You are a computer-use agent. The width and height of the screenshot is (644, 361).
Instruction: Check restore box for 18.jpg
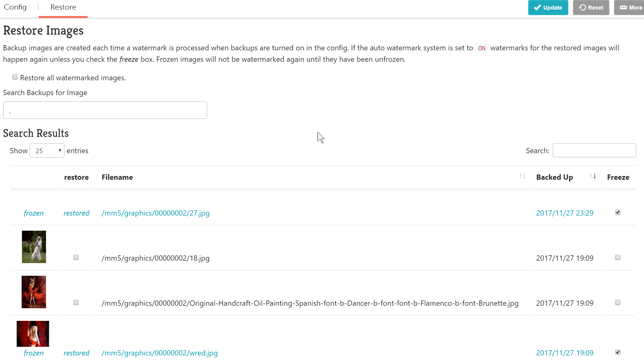pyautogui.click(x=76, y=258)
